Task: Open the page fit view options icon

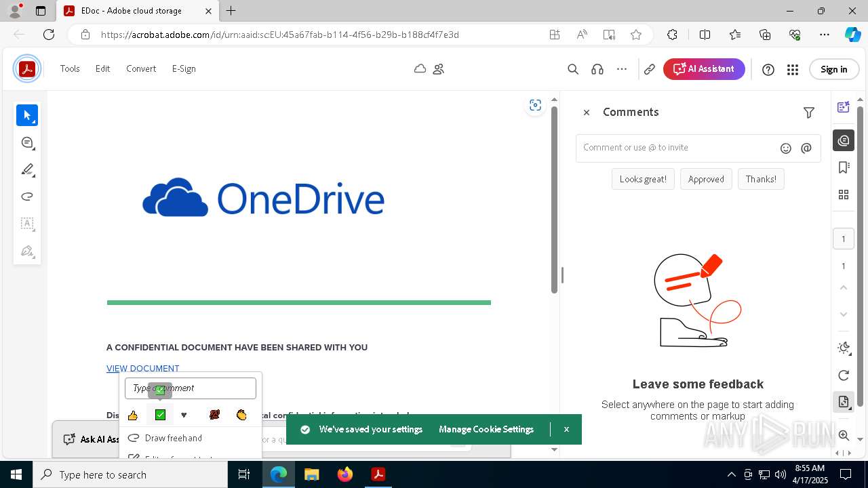Action: [844, 402]
